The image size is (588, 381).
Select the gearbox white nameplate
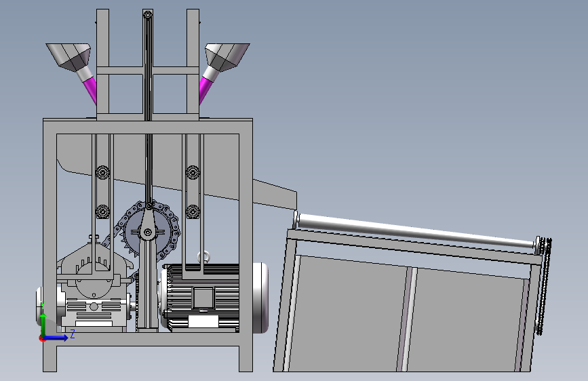pyautogui.click(x=94, y=323)
